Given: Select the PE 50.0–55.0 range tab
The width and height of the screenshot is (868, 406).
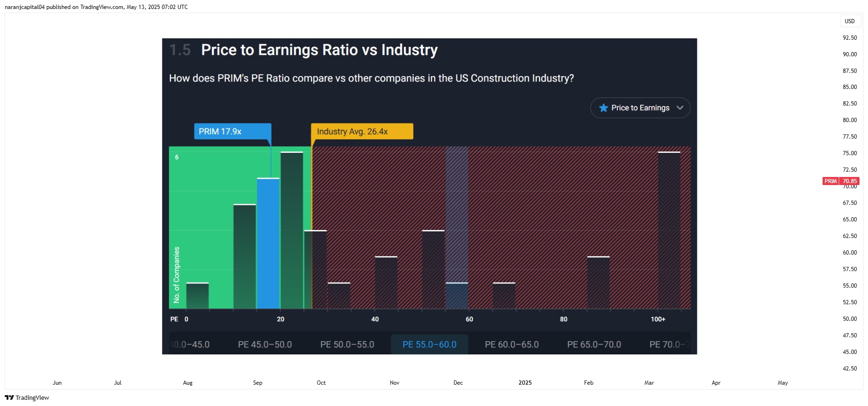Looking at the screenshot, I should (347, 344).
